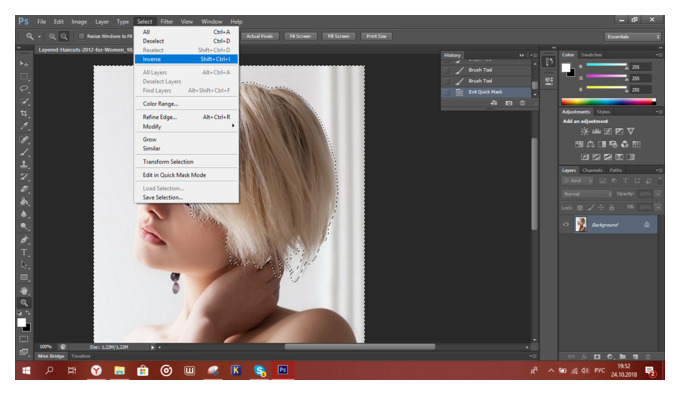Open Photoshop icon in Windows taskbar
This screenshot has height=395, width=680.
283,370
